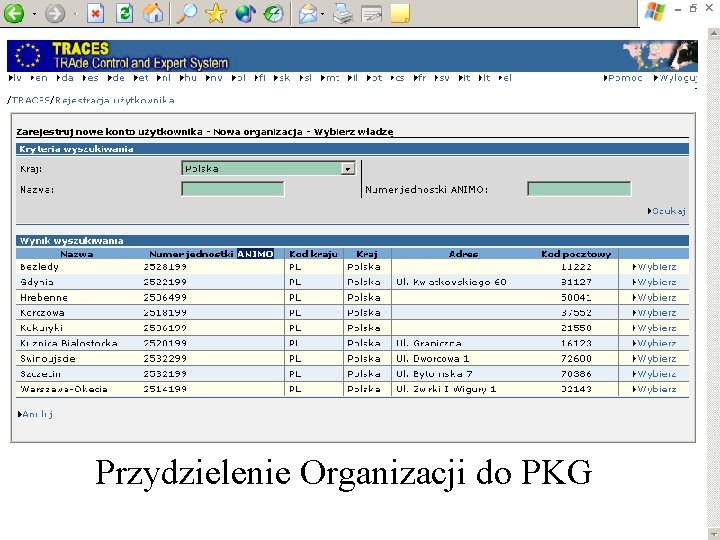This screenshot has height=540, width=720.
Task: Switch language to sk
Action: tap(282, 78)
